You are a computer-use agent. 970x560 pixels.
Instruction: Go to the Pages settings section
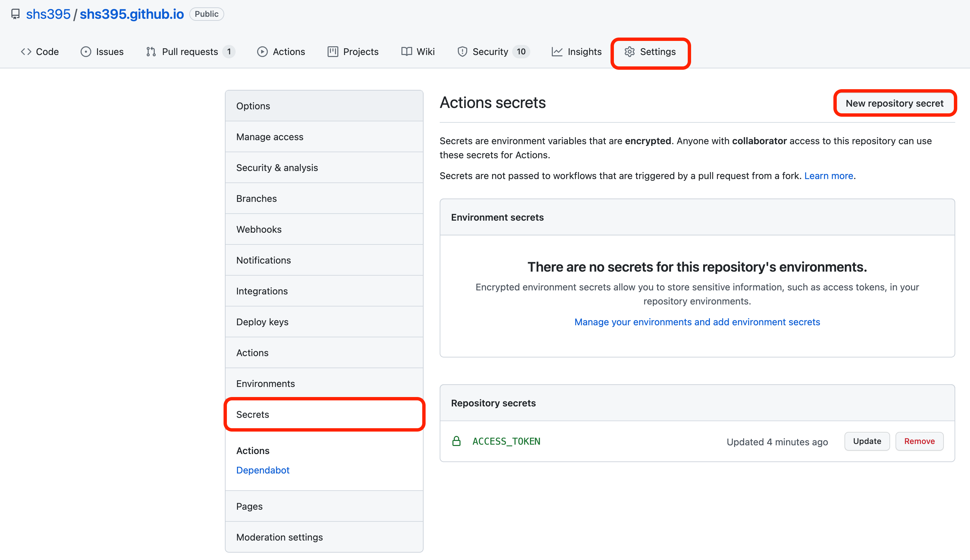pos(249,506)
